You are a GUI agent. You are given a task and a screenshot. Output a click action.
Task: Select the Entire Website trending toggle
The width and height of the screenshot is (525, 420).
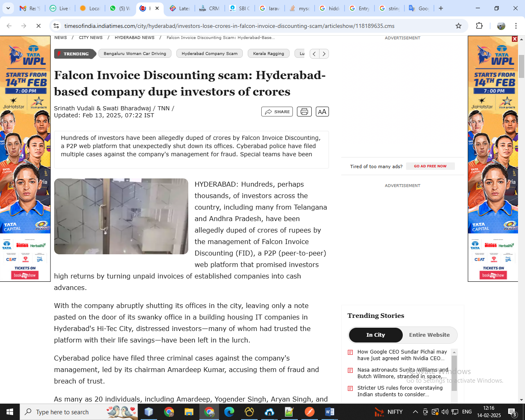[429, 335]
